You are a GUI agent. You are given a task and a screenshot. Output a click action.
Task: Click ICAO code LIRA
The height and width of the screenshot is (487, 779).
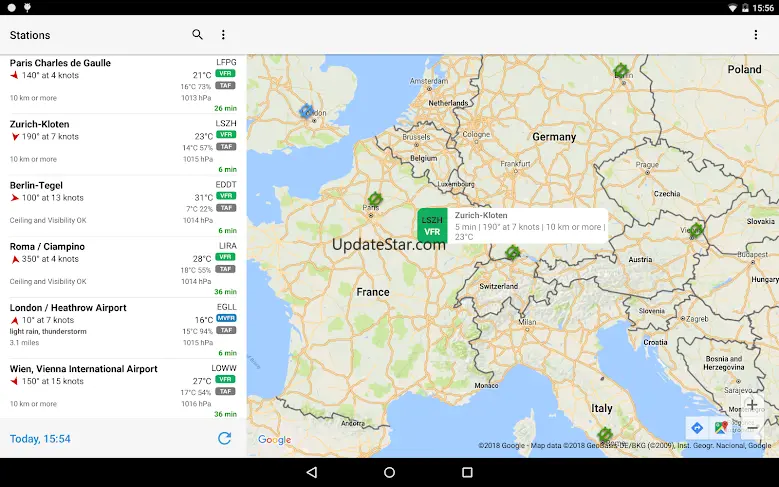coord(228,245)
